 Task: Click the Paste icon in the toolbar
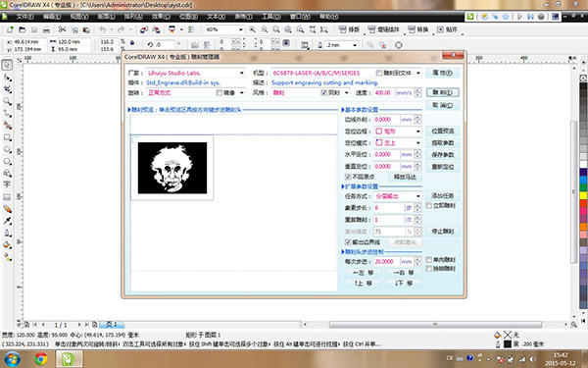coord(86,29)
